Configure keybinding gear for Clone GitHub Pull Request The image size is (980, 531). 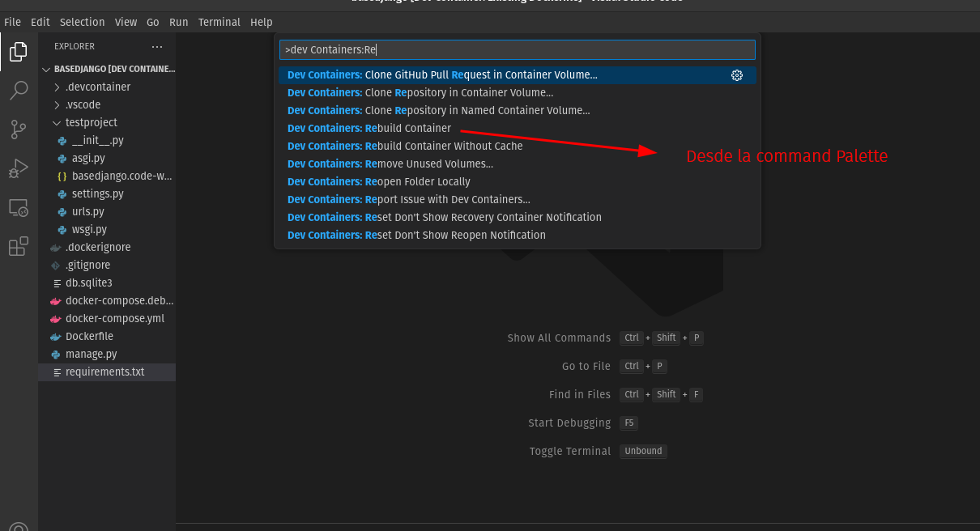pyautogui.click(x=737, y=75)
